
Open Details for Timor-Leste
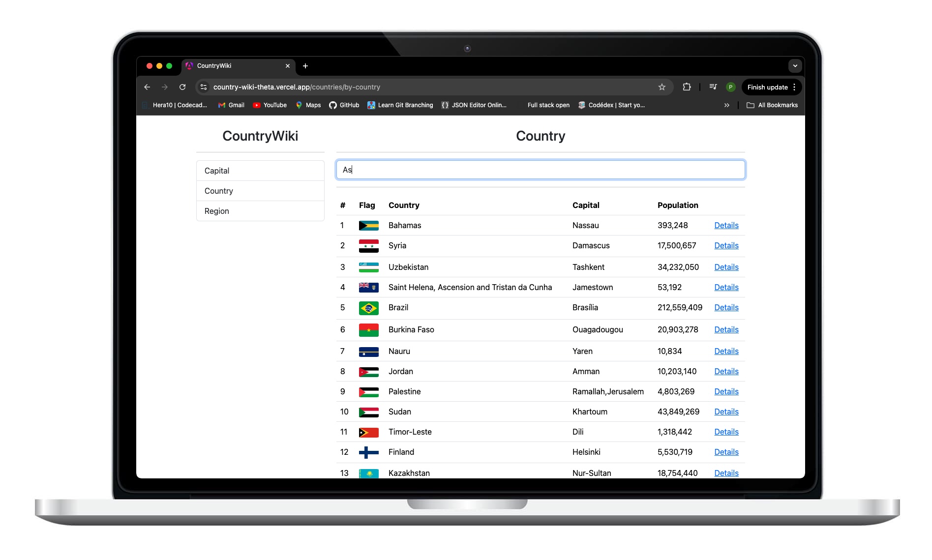[726, 432]
